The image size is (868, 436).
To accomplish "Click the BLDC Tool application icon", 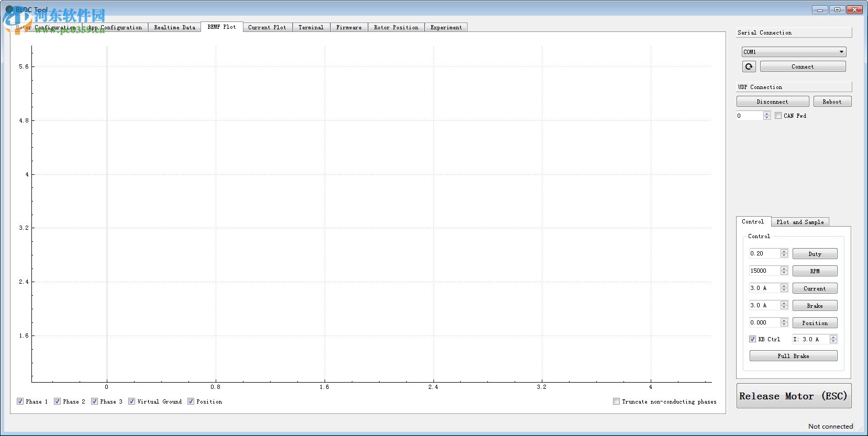I will tap(9, 9).
